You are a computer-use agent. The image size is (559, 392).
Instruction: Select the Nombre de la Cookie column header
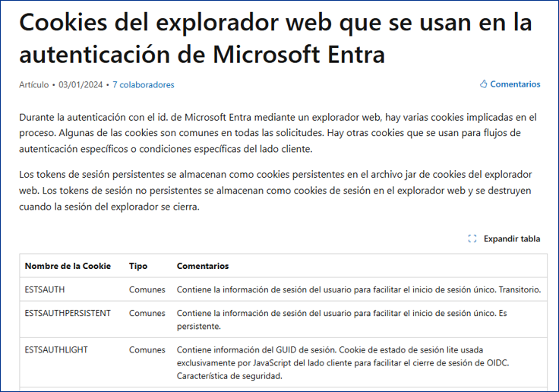pyautogui.click(x=68, y=266)
